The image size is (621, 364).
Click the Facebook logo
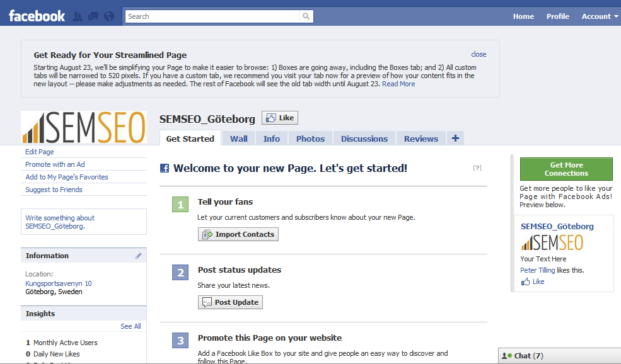coord(37,16)
